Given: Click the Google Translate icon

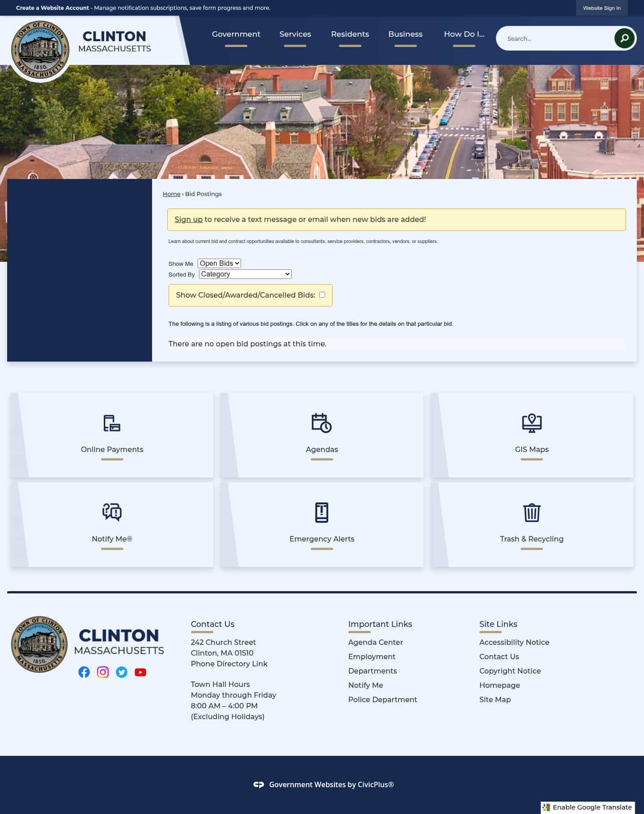Looking at the screenshot, I should [x=546, y=807].
